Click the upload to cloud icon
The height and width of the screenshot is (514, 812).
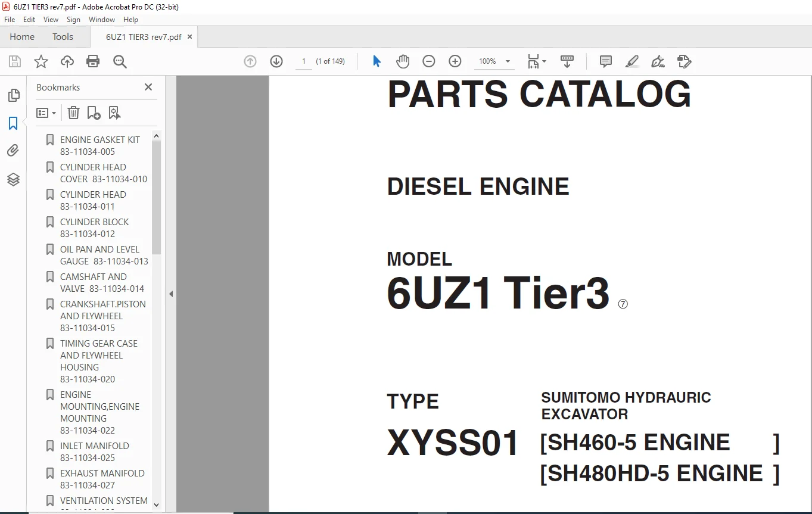point(67,61)
